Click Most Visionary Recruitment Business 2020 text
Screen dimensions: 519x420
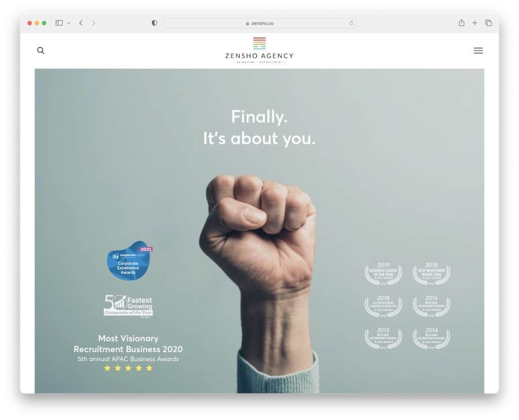(128, 343)
